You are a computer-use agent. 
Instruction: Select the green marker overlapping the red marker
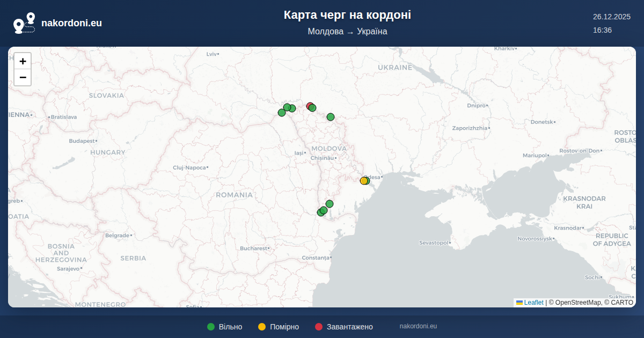[x=313, y=108]
